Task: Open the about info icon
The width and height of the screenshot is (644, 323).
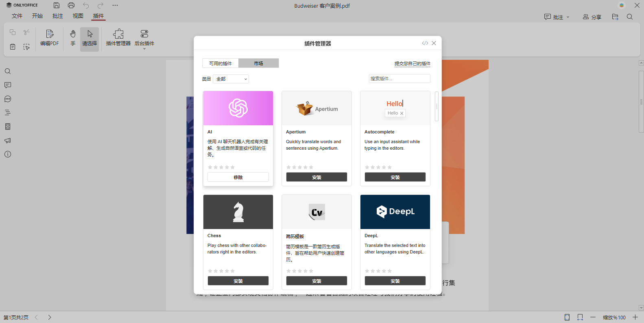Action: (x=8, y=154)
